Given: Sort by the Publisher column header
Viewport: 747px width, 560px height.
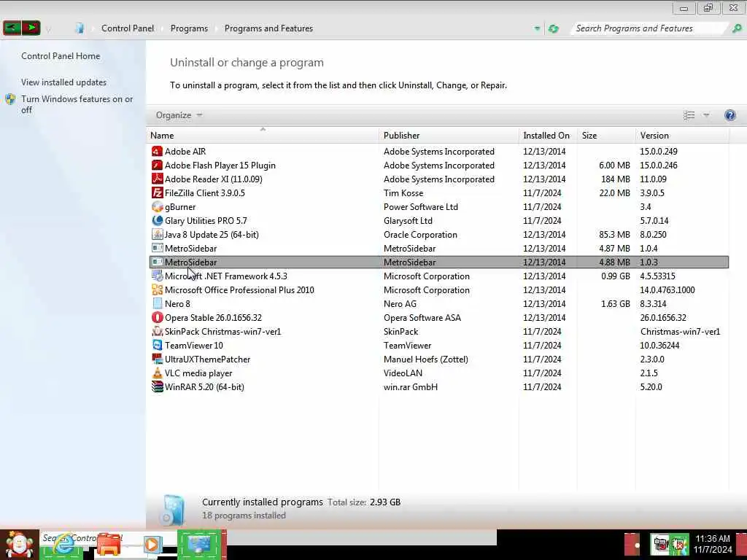Looking at the screenshot, I should pyautogui.click(x=449, y=135).
